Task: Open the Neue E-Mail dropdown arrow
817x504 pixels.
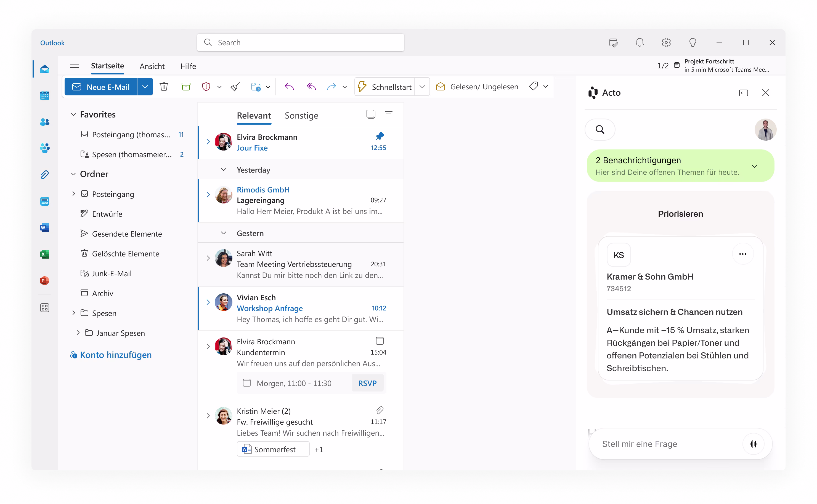Action: (x=145, y=87)
